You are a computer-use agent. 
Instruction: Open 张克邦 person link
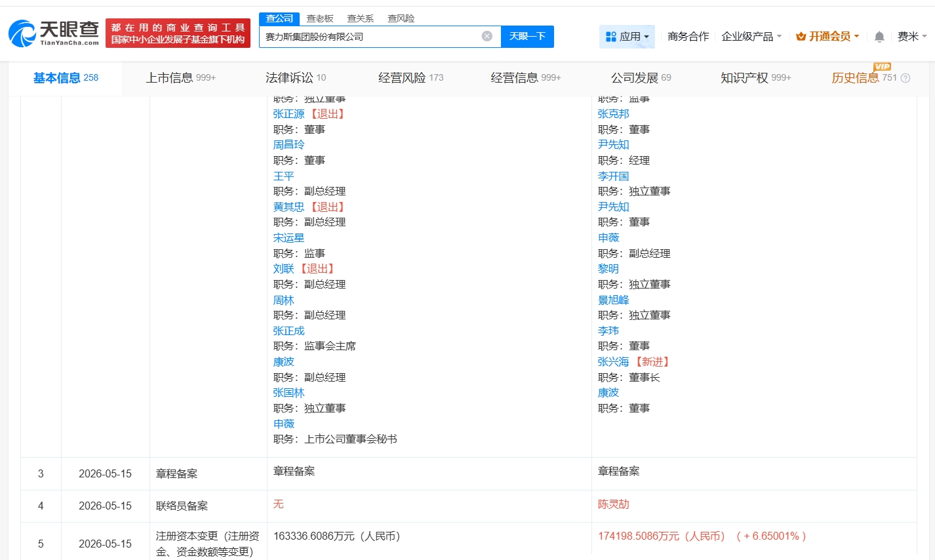613,114
